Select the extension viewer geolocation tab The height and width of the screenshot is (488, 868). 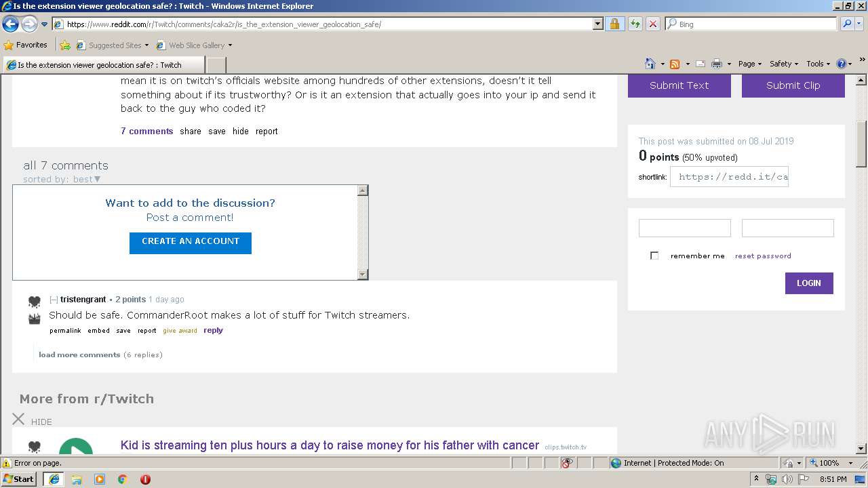[103, 65]
